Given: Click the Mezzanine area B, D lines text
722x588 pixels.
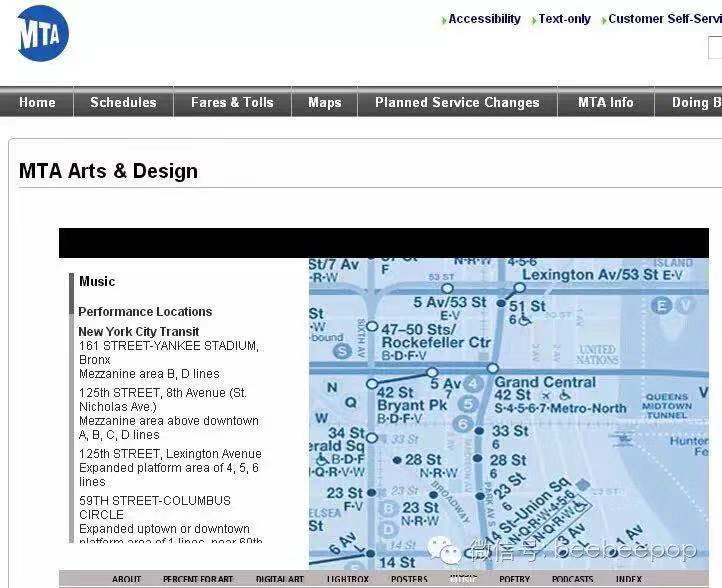Looking at the screenshot, I should (149, 374).
